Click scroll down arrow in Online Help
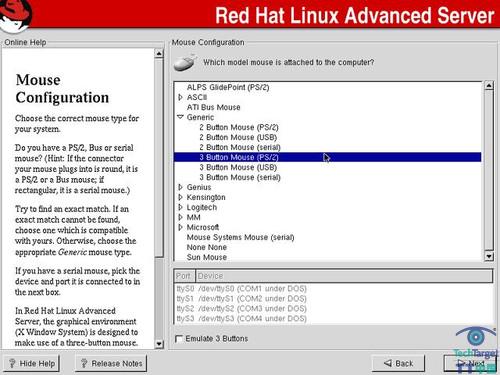Image resolution: width=500 pixels, height=375 pixels. (159, 344)
